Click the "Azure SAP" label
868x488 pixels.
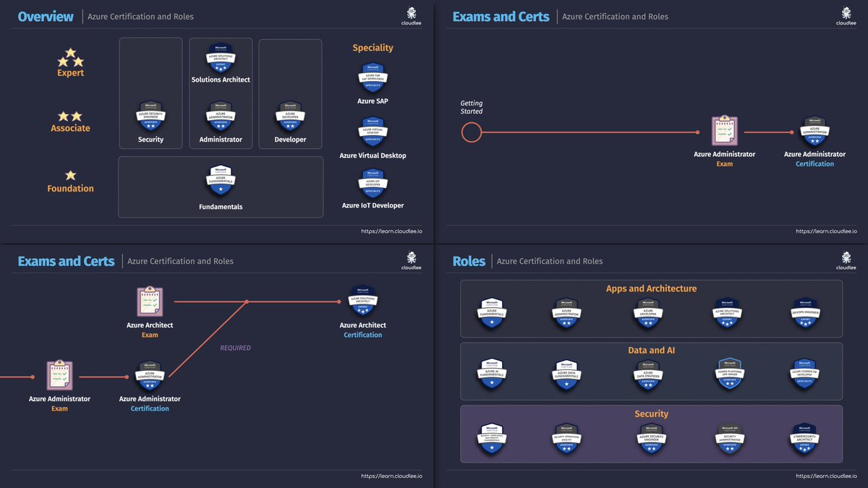click(x=373, y=101)
